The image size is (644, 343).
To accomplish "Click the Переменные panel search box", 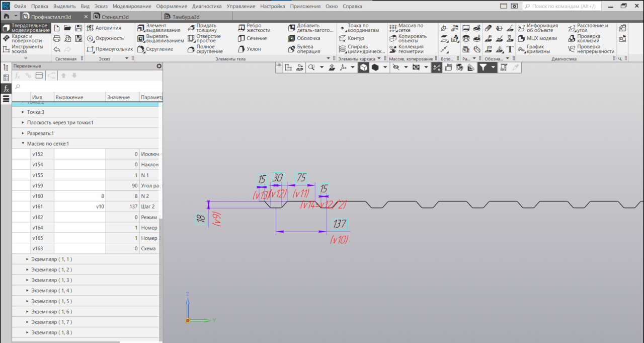I will point(88,87).
